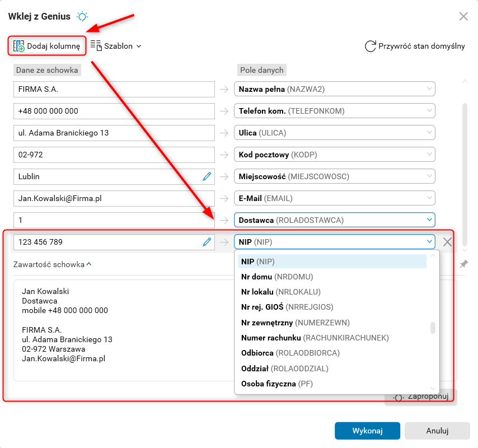This screenshot has width=478, height=448.
Task: Click the Dodaj kolumnę button
Action: click(47, 46)
